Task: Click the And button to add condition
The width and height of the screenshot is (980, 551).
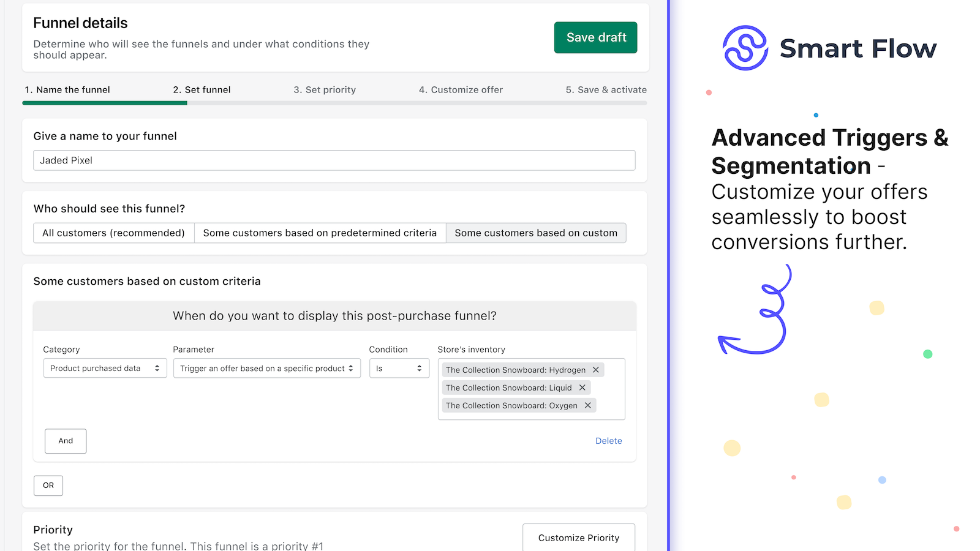Action: pyautogui.click(x=65, y=441)
